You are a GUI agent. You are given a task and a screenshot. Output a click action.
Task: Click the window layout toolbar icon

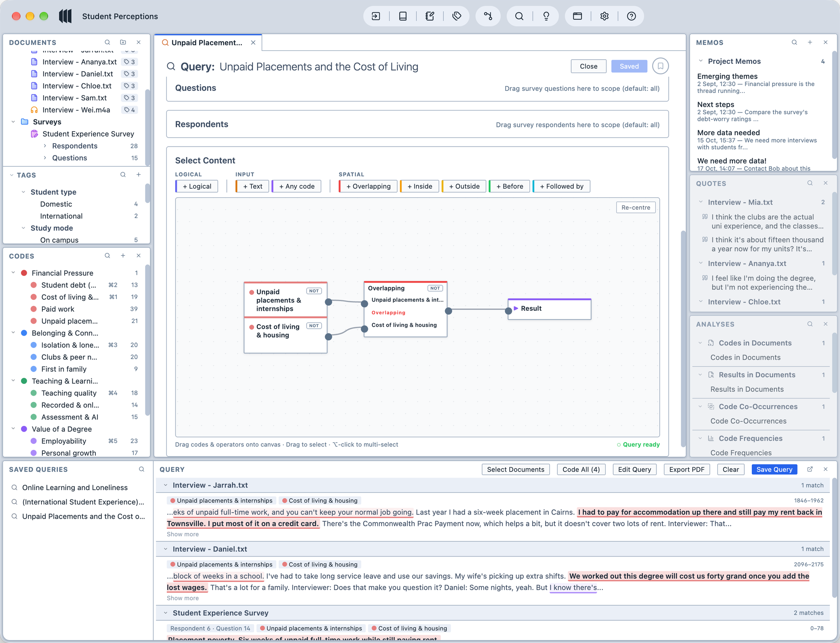(x=577, y=16)
